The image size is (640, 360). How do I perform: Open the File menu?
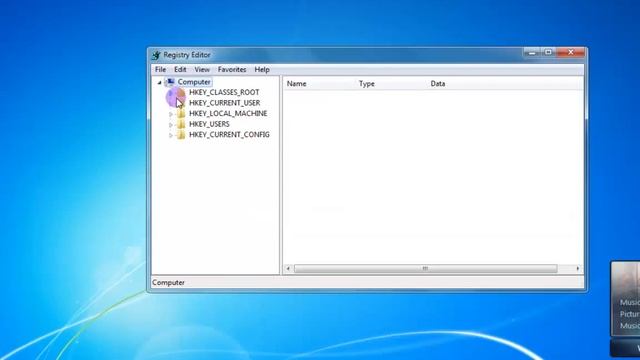coord(160,69)
